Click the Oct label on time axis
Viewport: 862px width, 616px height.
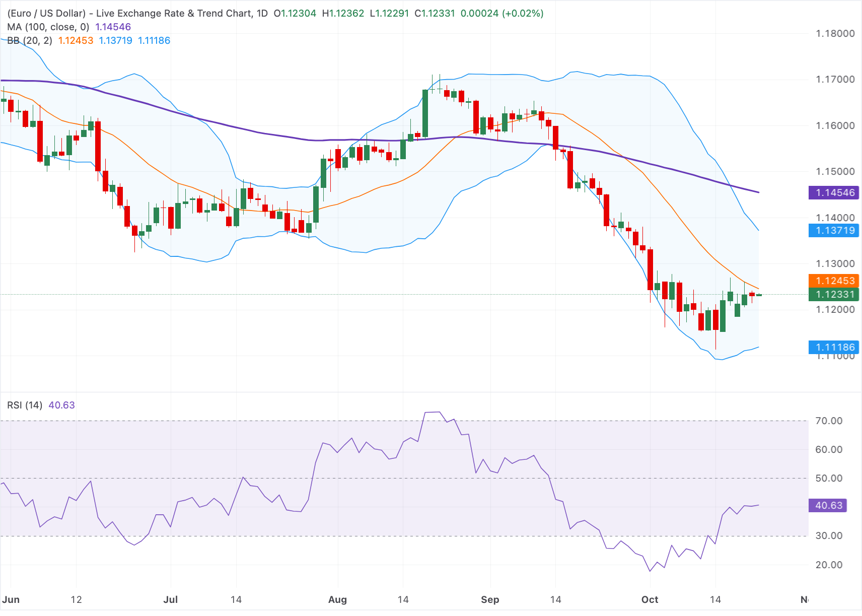pos(650,600)
